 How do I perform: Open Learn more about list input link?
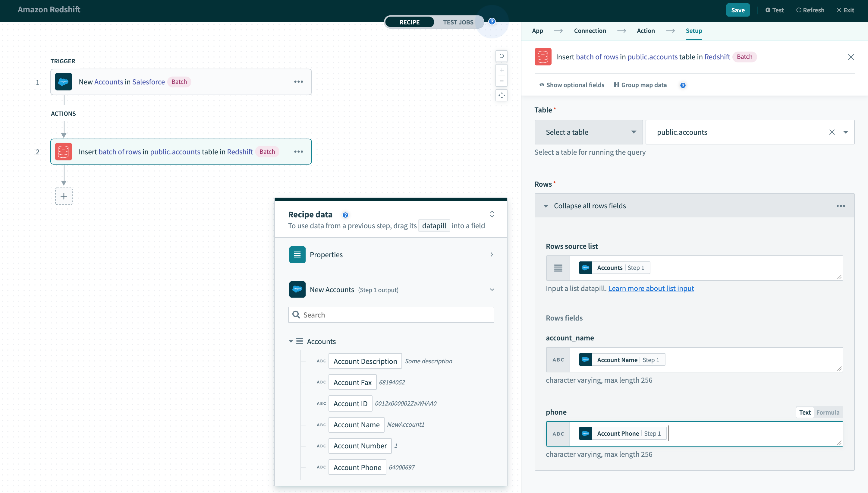point(651,289)
